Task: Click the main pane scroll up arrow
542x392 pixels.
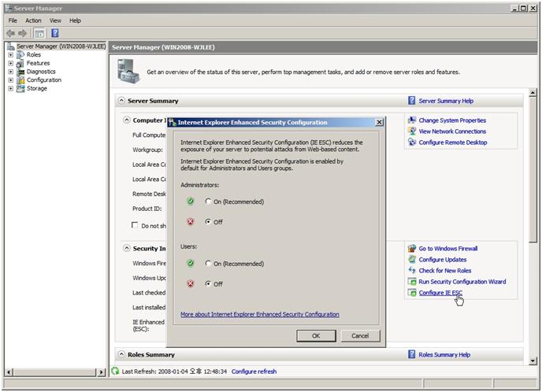Action: click(533, 93)
